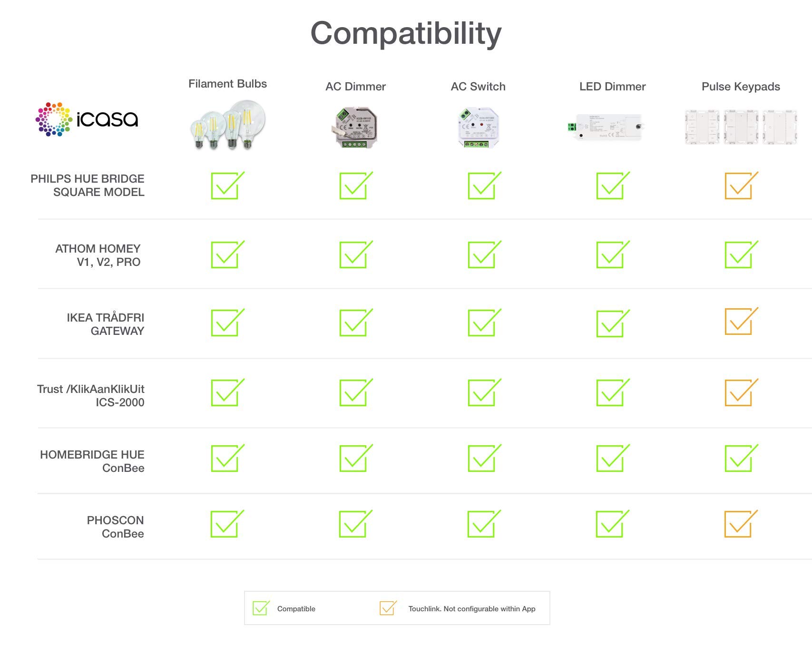Image resolution: width=812 pixels, height=646 pixels.
Task: Click the PHOSCON ConBee row label
Action: pos(115,527)
